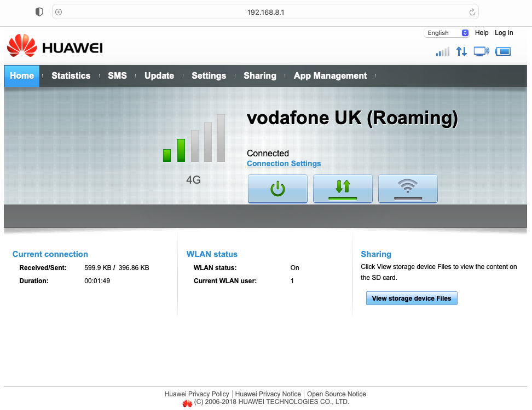Click the Help link
Screen dimensions: 532x410
(482, 33)
